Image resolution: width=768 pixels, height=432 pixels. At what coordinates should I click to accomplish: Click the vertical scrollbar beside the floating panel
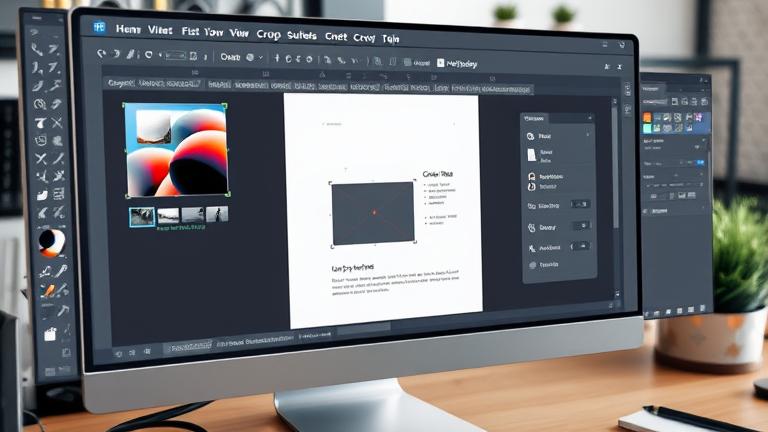click(616, 167)
